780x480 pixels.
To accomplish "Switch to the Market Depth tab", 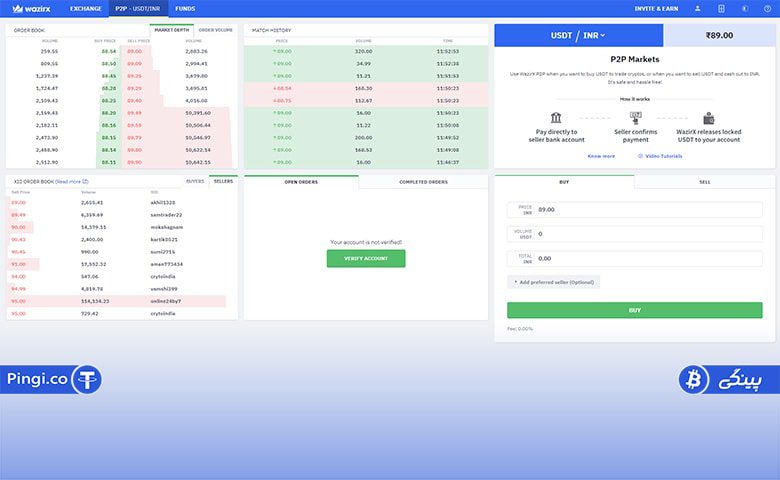I will tap(172, 30).
